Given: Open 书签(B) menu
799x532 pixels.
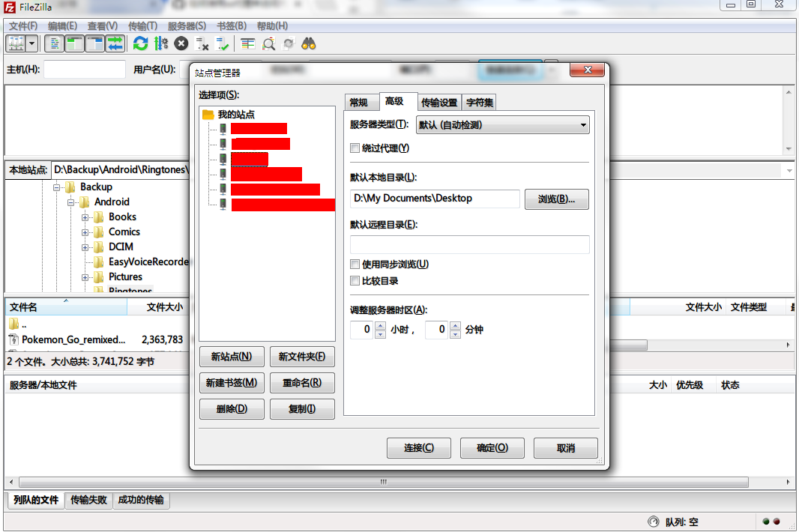Looking at the screenshot, I should point(232,26).
